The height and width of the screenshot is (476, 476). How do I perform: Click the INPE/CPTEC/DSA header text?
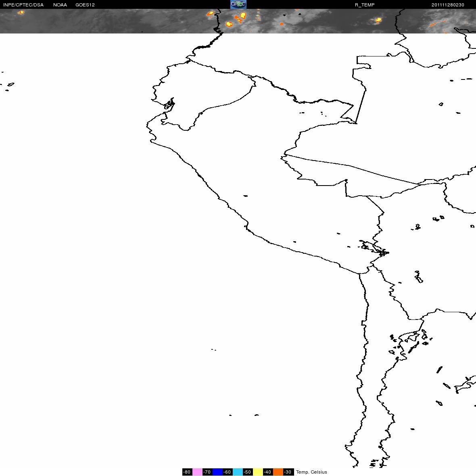click(x=23, y=5)
